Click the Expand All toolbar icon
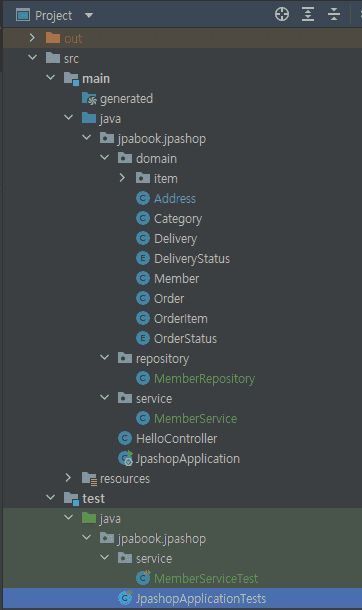 pos(308,14)
